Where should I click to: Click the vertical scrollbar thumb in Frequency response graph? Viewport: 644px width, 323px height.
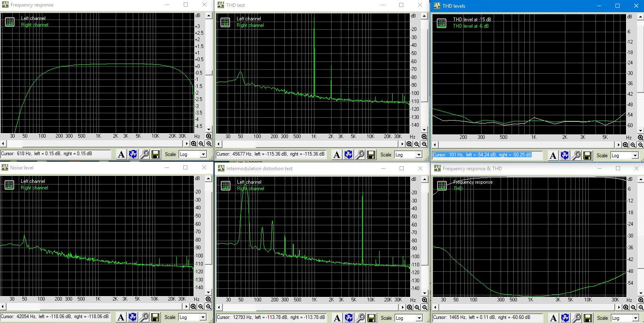click(209, 73)
